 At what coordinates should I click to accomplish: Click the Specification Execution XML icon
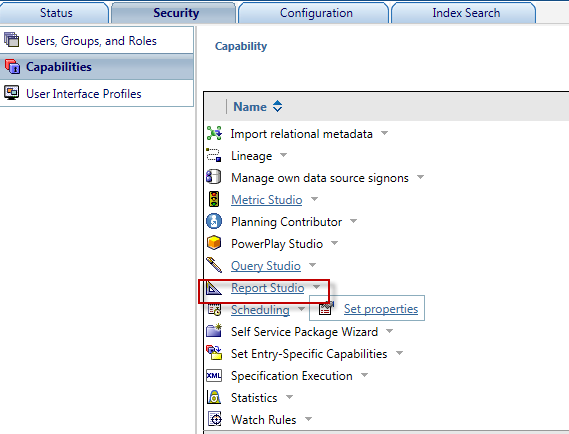(x=214, y=375)
